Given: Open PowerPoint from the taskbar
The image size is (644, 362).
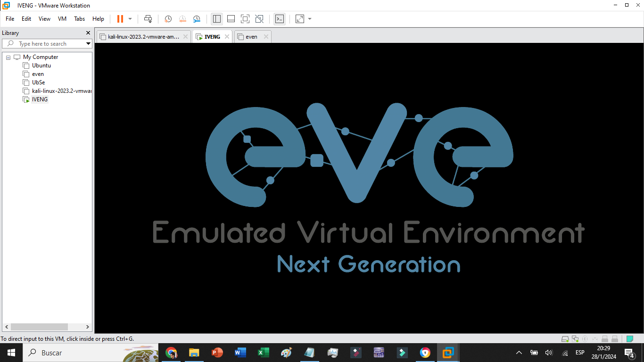Looking at the screenshot, I should pyautogui.click(x=217, y=353).
